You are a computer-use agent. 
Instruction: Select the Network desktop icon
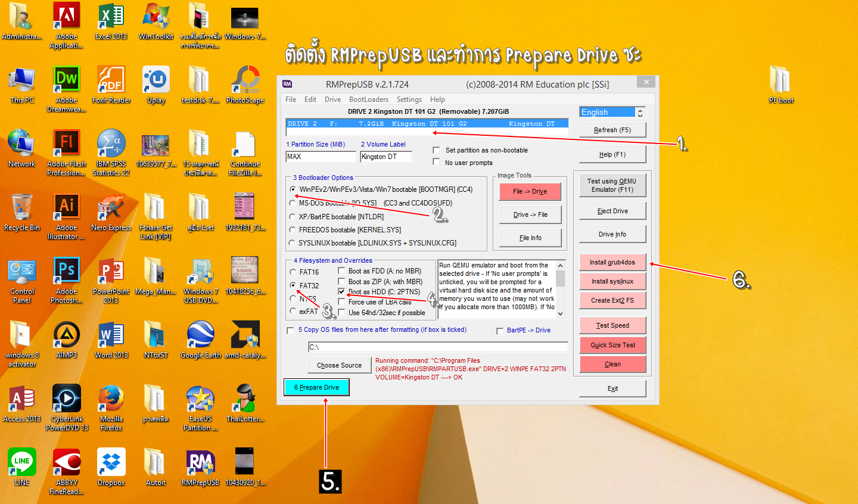[x=22, y=149]
